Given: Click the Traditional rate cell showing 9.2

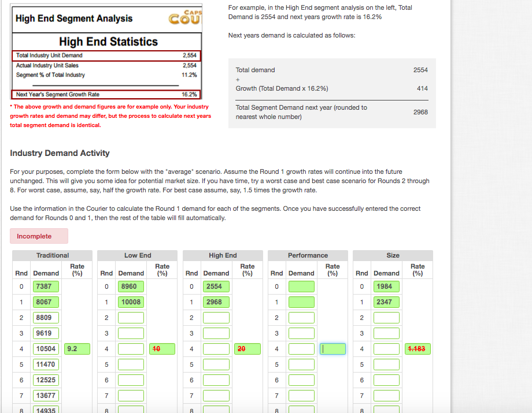Looking at the screenshot, I should tap(77, 348).
